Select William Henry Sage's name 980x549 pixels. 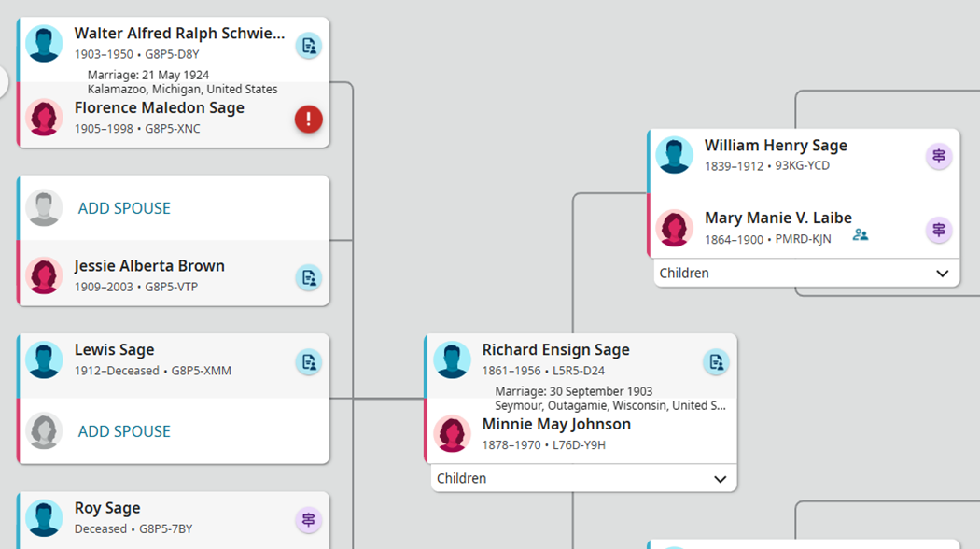(x=776, y=146)
